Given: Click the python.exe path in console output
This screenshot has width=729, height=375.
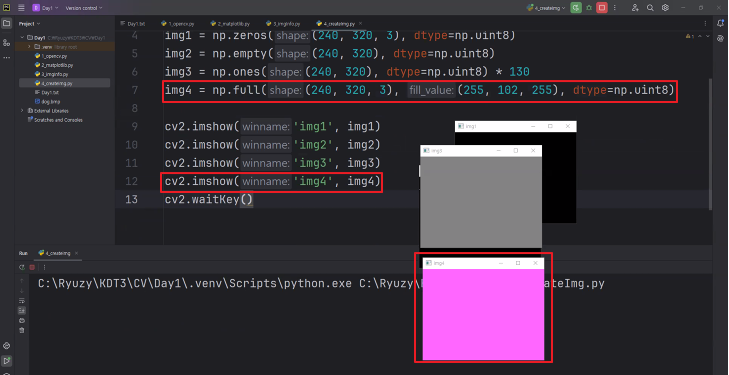Looking at the screenshot, I should click(195, 283).
